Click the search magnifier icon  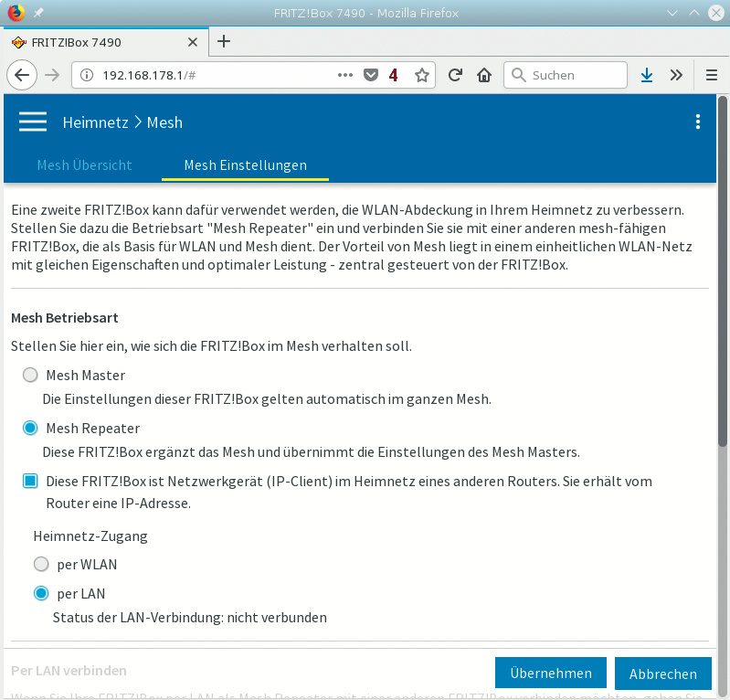point(518,75)
